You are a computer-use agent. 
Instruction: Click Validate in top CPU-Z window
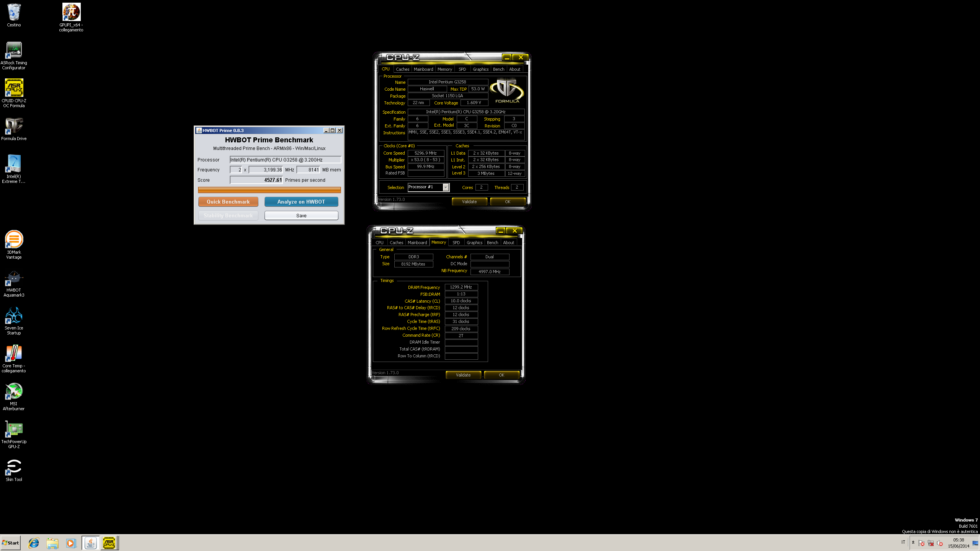[x=469, y=202]
